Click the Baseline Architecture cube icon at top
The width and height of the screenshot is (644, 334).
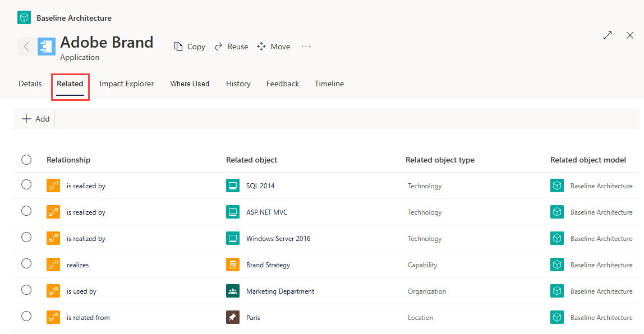pyautogui.click(x=24, y=17)
